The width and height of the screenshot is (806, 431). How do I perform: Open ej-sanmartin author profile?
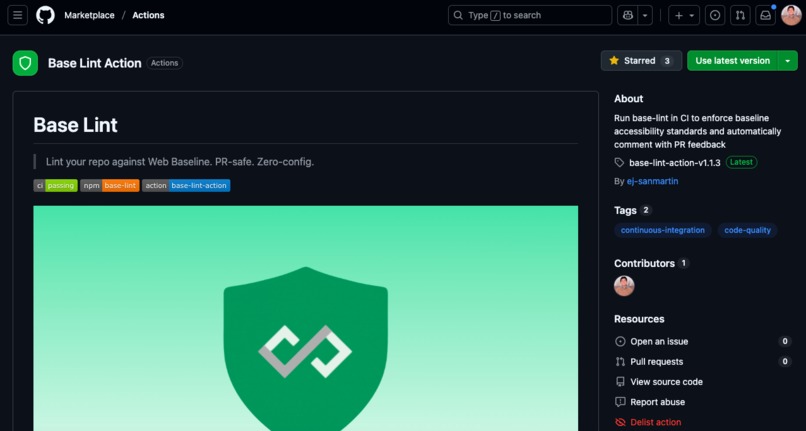(652, 181)
